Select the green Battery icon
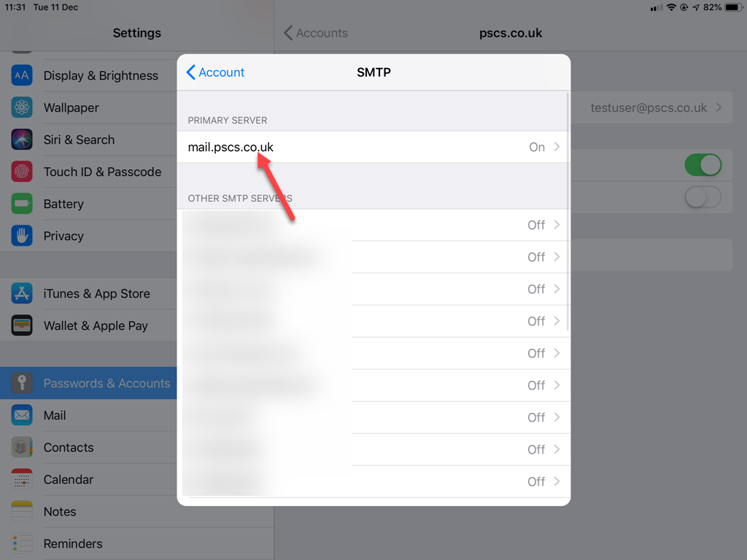 (22, 204)
